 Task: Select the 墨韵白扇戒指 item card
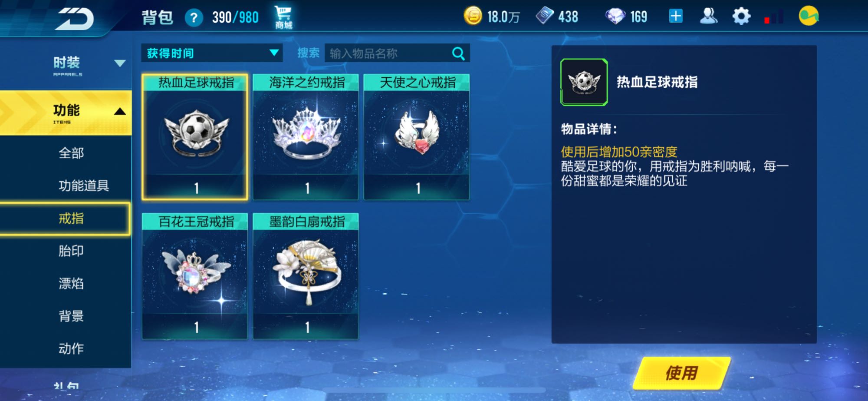306,276
